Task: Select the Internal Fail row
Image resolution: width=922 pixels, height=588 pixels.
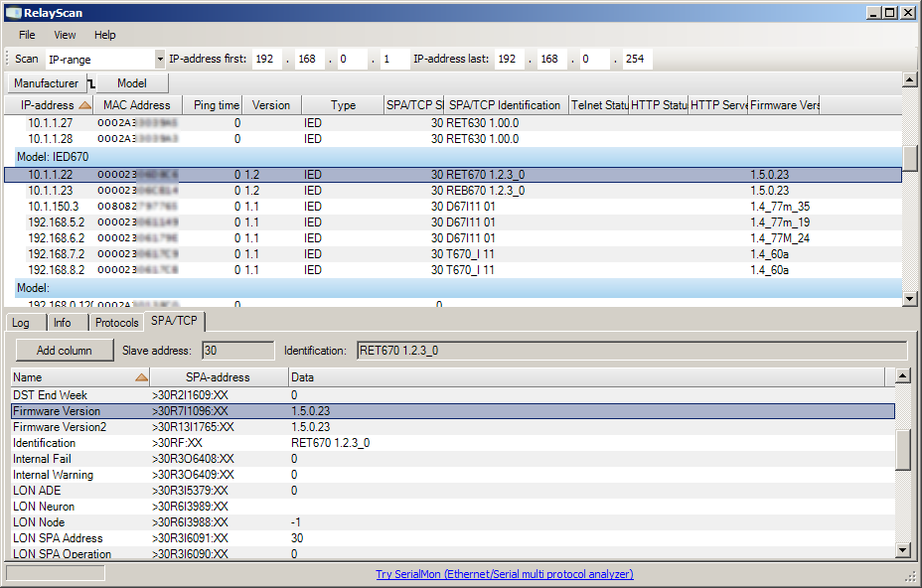Action: tap(453, 459)
